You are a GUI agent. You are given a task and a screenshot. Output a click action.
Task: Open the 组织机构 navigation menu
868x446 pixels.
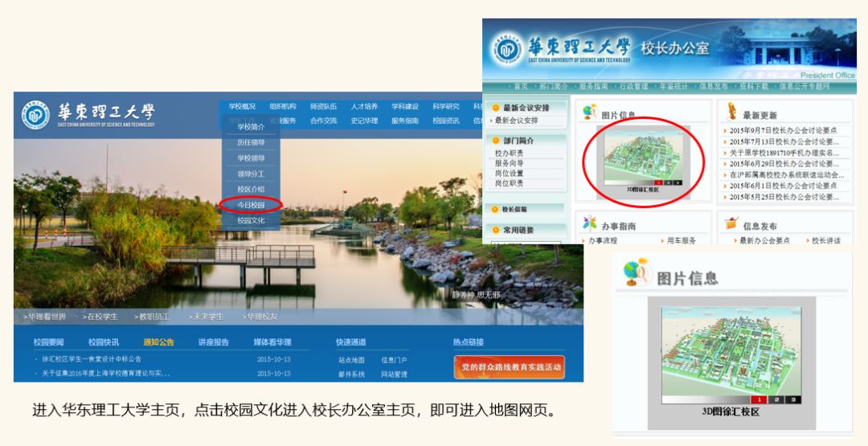pyautogui.click(x=283, y=106)
